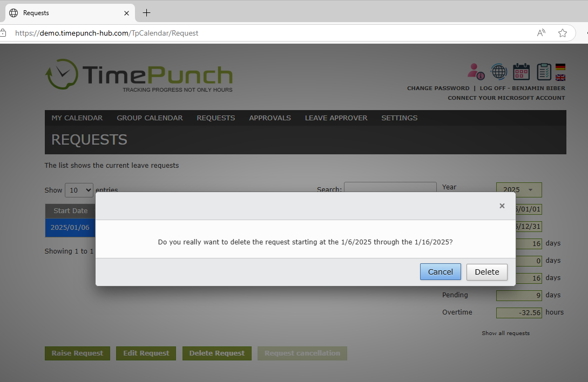The height and width of the screenshot is (382, 588).
Task: Close the dialog with the X icon
Action: (502, 206)
